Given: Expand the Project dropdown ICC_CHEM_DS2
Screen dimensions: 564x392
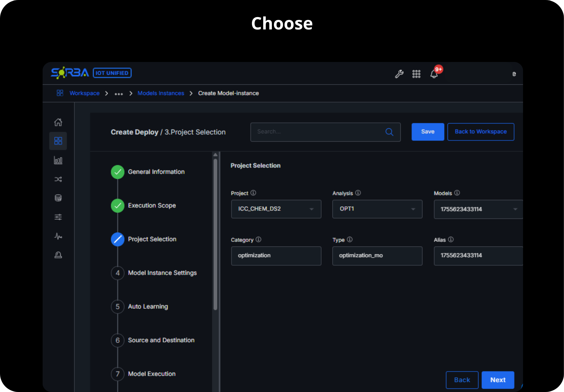Looking at the screenshot, I should 276,209.
